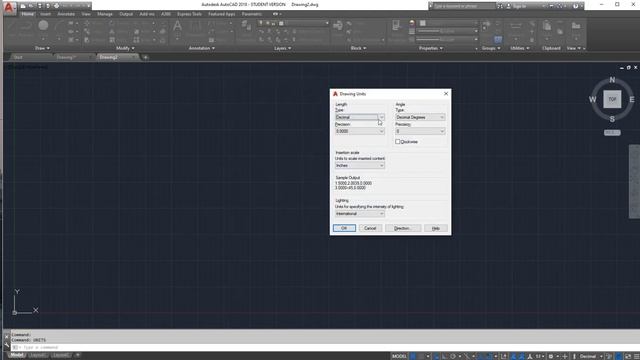640x360 pixels.
Task: Click E on the ViewCube compass
Action: [x=631, y=99]
